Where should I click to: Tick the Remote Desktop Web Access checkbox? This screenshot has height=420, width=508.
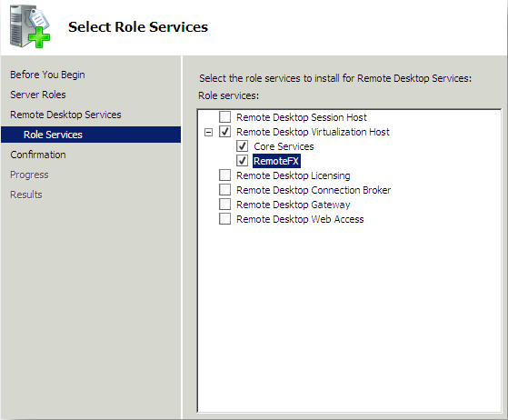tap(224, 219)
